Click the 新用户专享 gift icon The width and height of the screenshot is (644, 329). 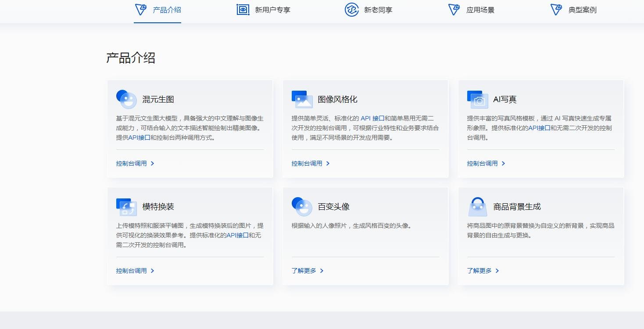point(243,10)
